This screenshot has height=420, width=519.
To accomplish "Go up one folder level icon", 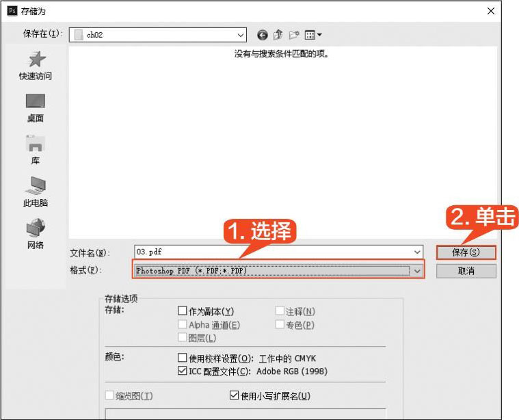I will coord(278,35).
